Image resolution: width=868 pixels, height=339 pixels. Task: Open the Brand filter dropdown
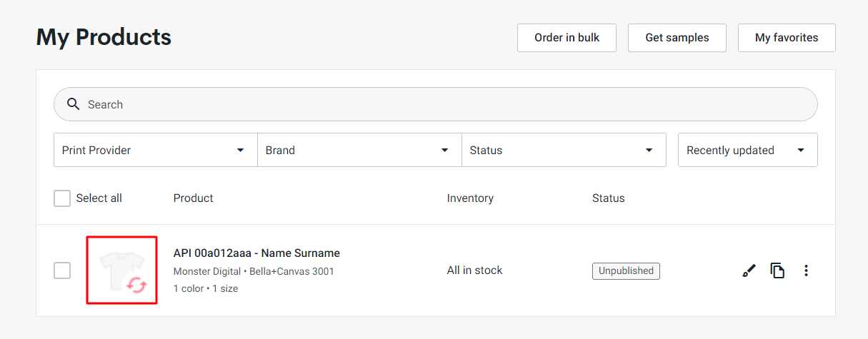(359, 150)
